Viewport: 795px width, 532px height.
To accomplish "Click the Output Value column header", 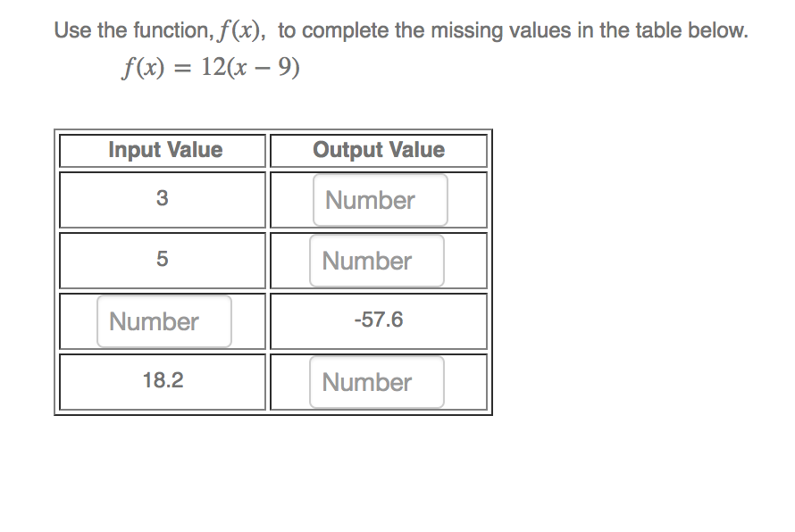I will pos(378,150).
